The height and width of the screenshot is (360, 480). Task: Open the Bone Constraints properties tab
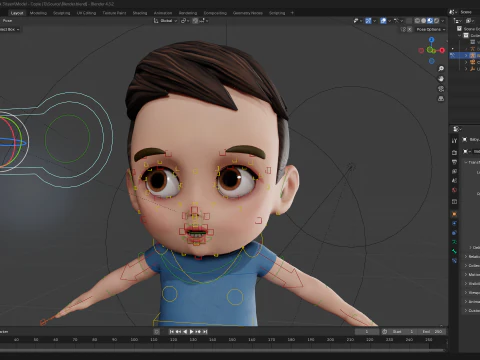[x=454, y=261]
